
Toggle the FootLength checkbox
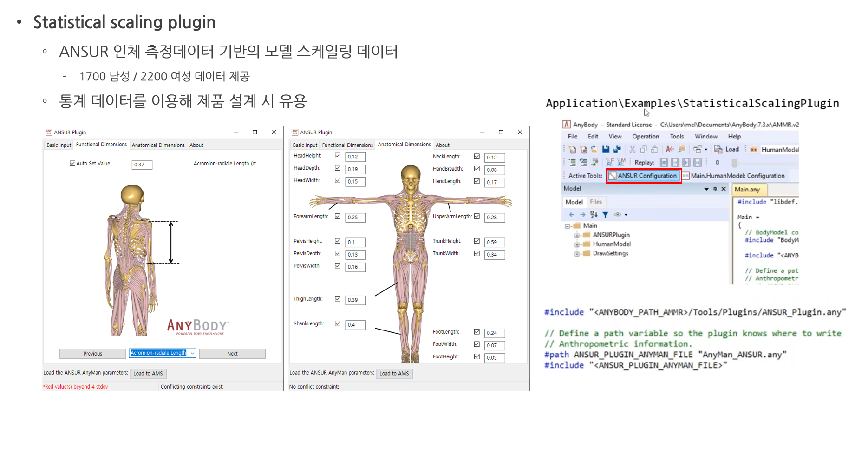click(477, 332)
